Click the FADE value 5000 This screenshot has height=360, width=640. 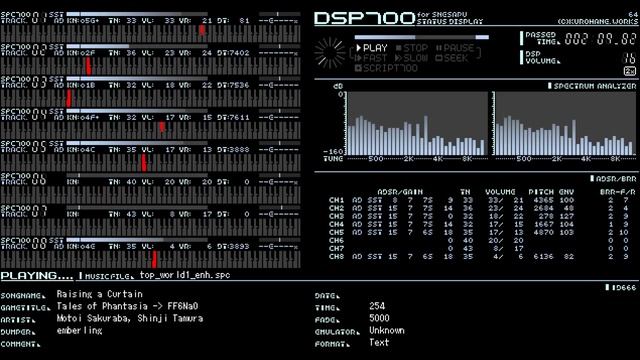(x=379, y=318)
